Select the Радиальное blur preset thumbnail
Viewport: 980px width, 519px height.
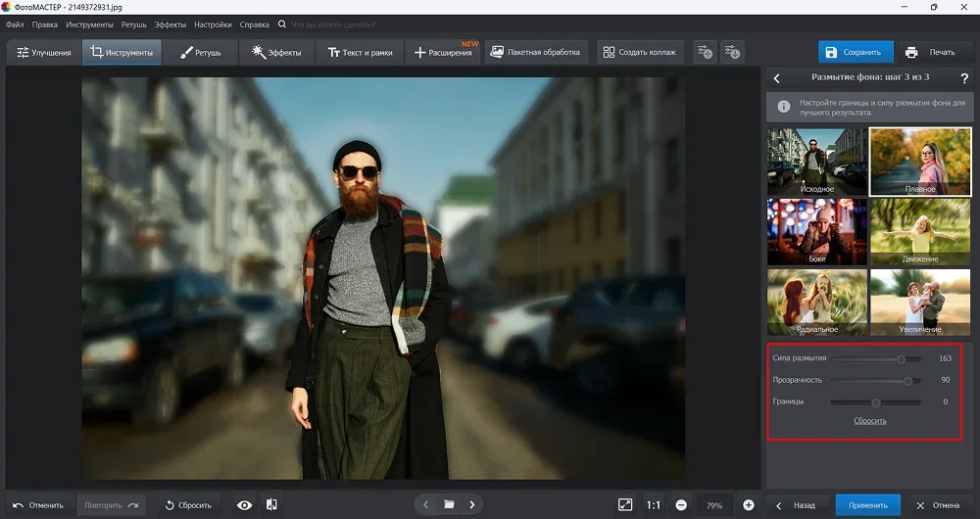click(817, 303)
